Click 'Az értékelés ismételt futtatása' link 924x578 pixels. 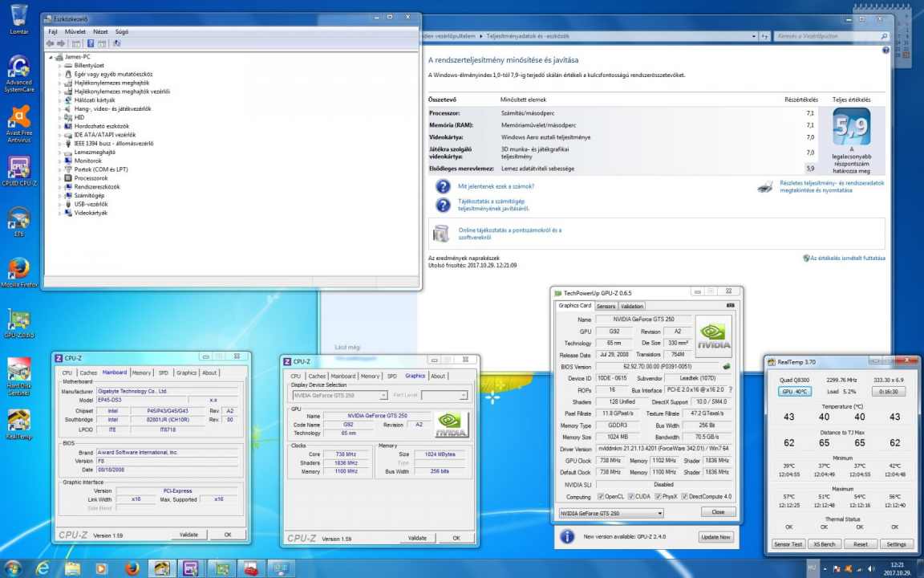[847, 258]
